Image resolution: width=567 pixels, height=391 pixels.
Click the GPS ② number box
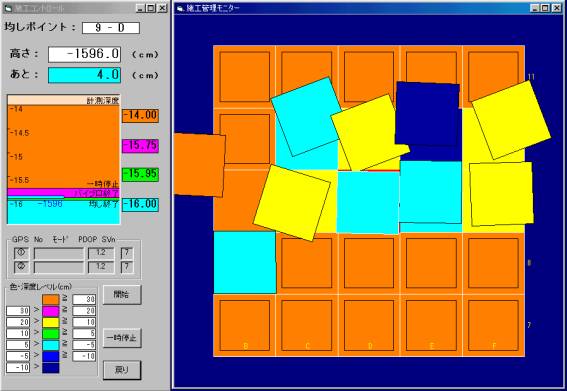(21, 267)
